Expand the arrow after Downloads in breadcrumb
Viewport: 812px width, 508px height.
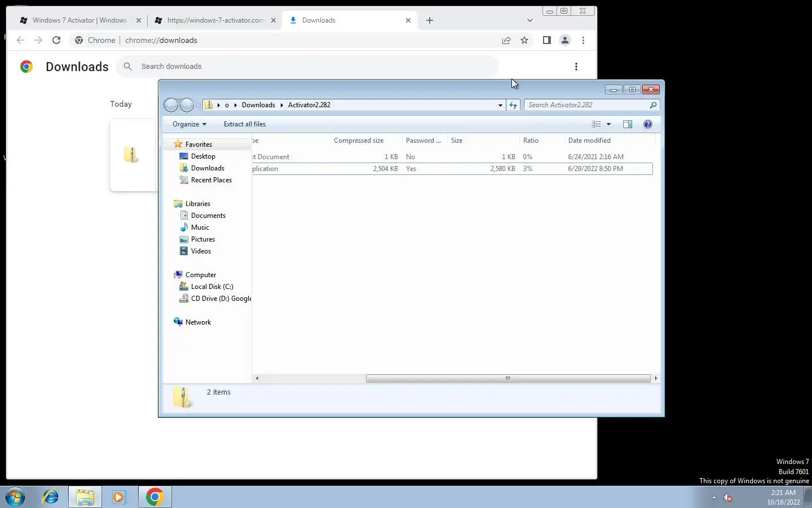pyautogui.click(x=281, y=105)
